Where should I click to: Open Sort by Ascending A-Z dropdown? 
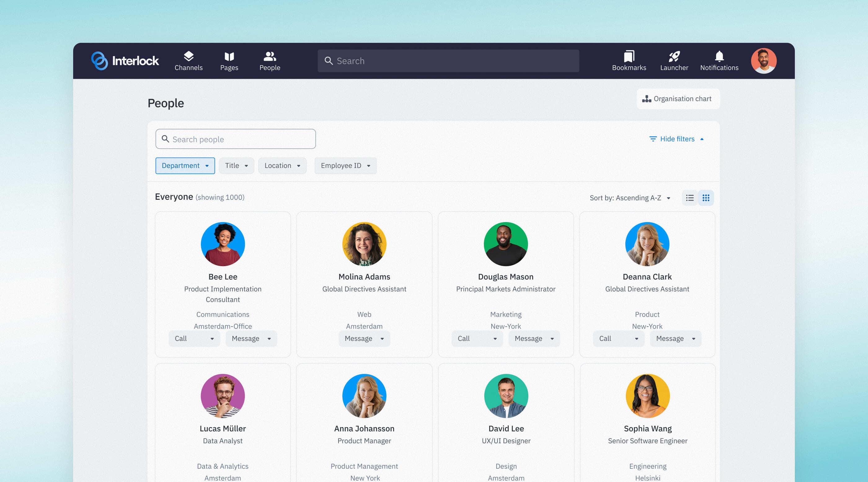tap(630, 198)
